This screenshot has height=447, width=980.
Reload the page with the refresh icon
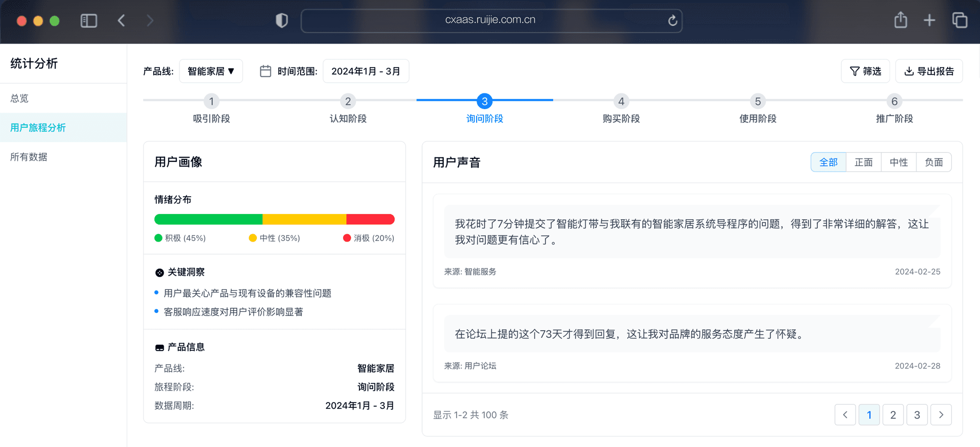(x=672, y=21)
